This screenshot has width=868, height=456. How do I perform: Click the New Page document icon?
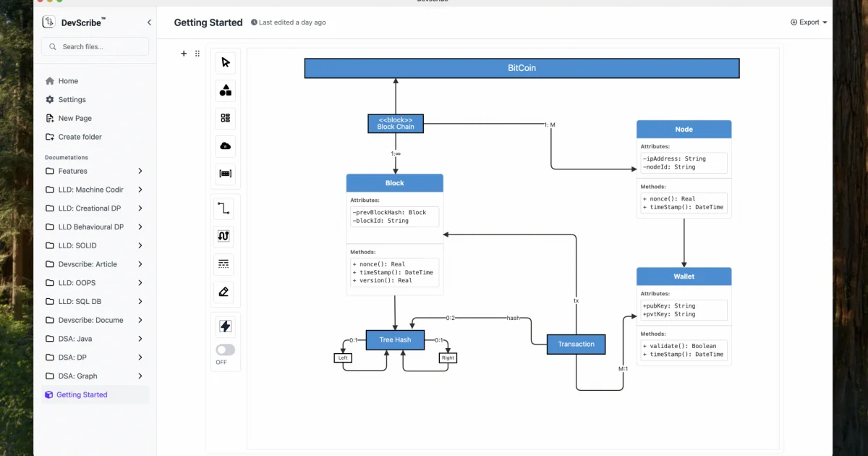pyautogui.click(x=50, y=118)
